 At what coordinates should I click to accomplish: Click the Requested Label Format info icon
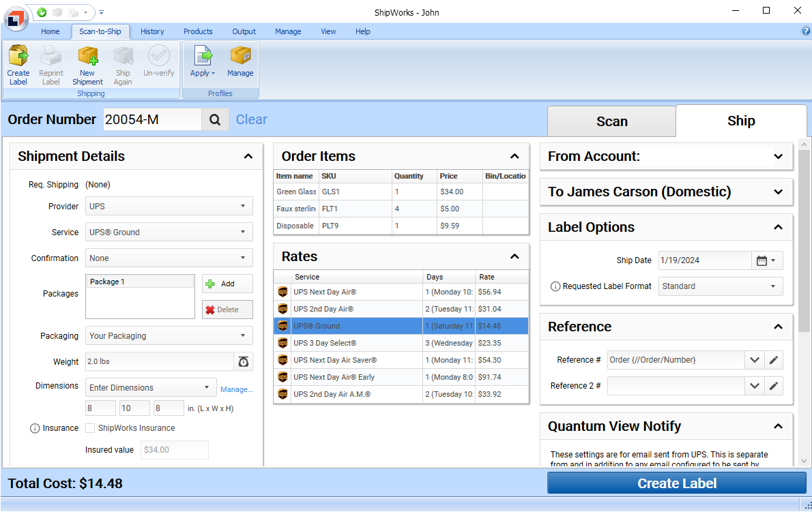coord(555,286)
